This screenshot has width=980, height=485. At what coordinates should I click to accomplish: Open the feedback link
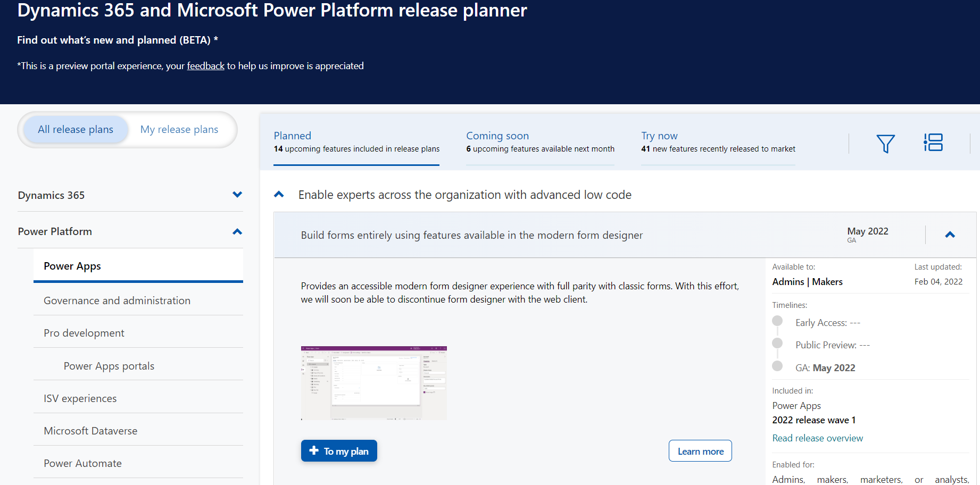pos(205,66)
